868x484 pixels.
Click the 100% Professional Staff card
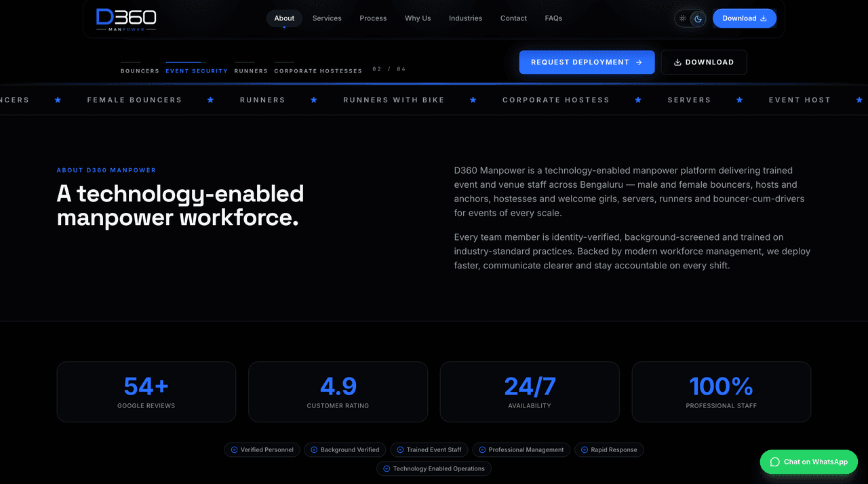(722, 392)
